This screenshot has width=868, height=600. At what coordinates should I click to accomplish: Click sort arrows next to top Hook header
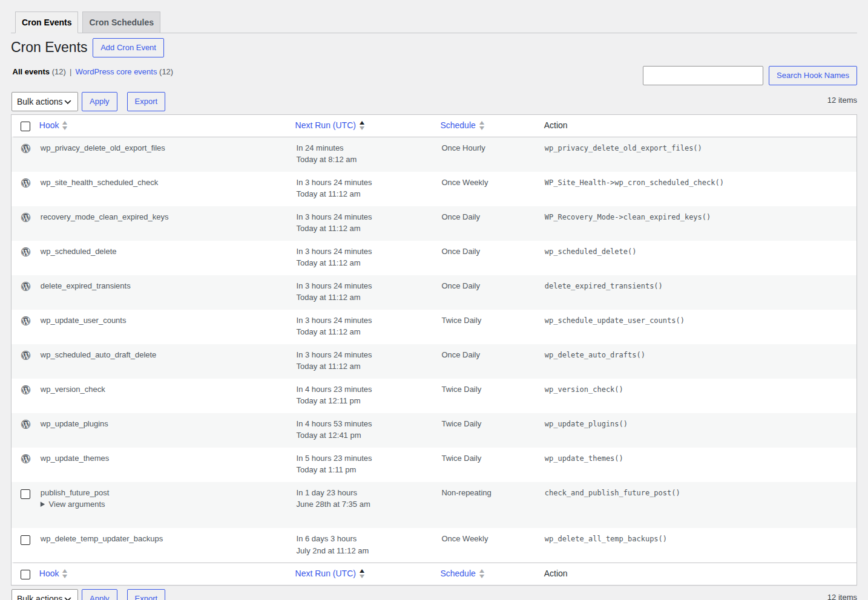pyautogui.click(x=65, y=125)
